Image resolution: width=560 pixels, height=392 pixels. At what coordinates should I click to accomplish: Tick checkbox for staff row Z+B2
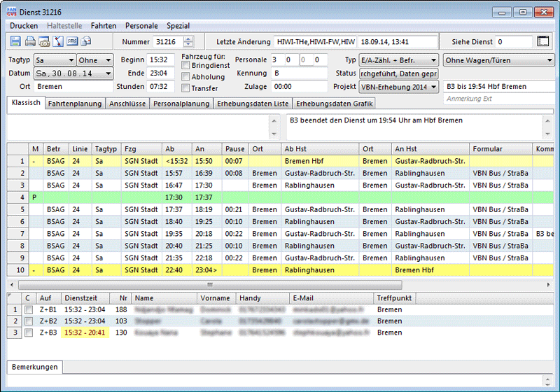click(x=29, y=321)
